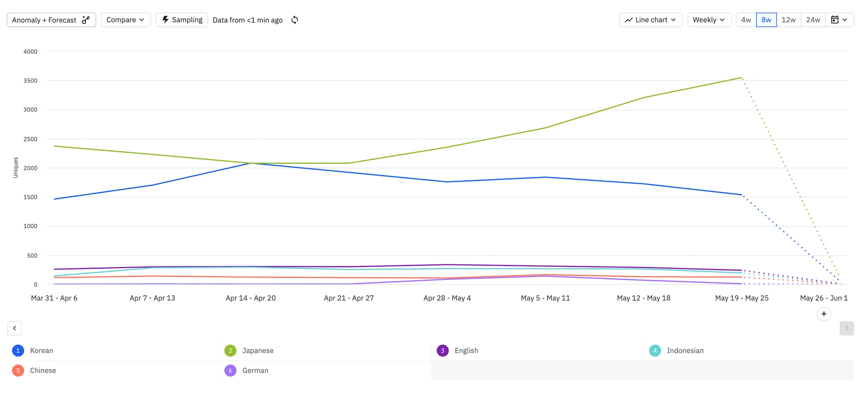
Task: Go to next legend page arrow
Action: pyautogui.click(x=846, y=328)
